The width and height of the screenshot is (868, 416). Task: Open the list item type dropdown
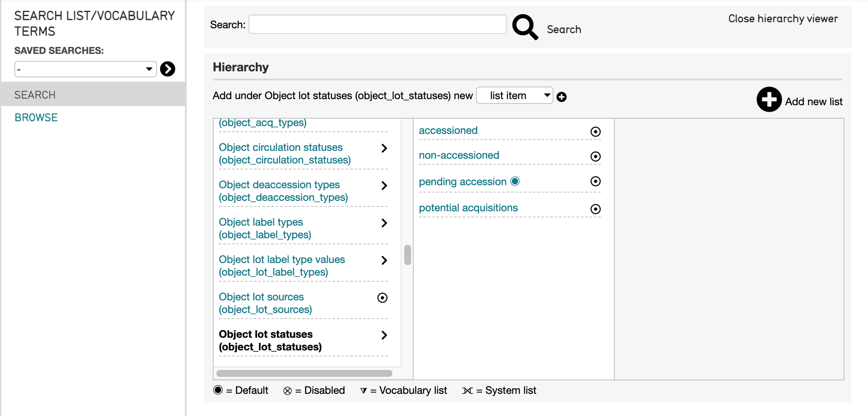coord(514,96)
